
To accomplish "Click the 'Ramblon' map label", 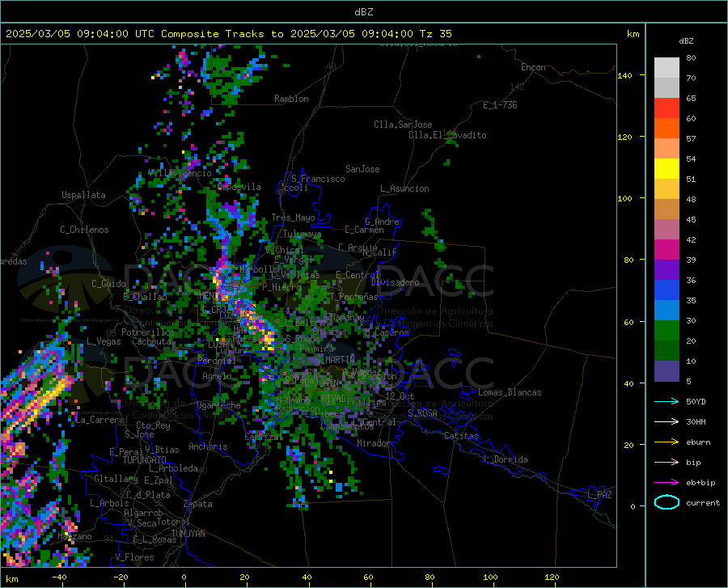I will [291, 99].
